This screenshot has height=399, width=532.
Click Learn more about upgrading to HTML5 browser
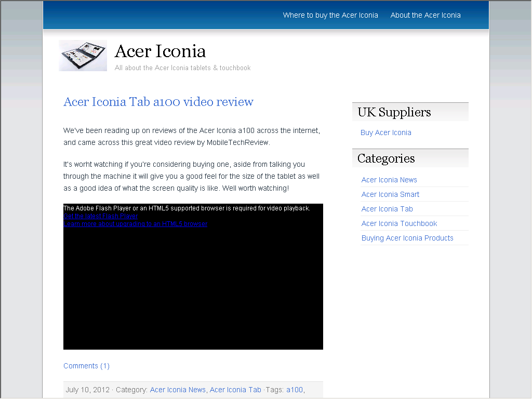(x=136, y=224)
